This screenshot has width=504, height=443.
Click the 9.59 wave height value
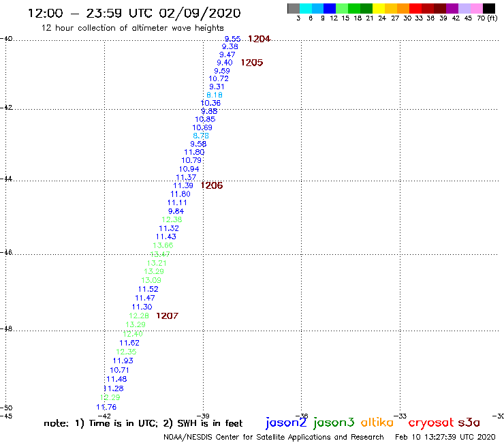(222, 71)
